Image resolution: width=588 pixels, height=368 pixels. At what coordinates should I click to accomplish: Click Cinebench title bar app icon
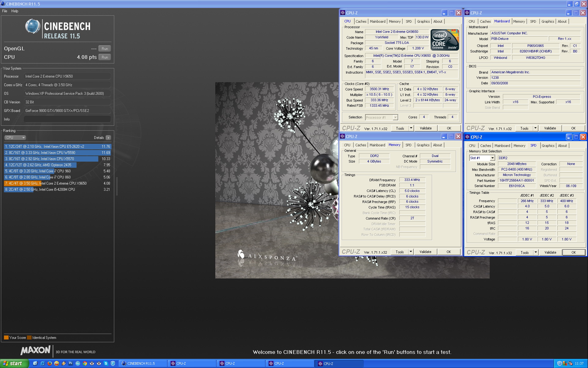click(3, 4)
